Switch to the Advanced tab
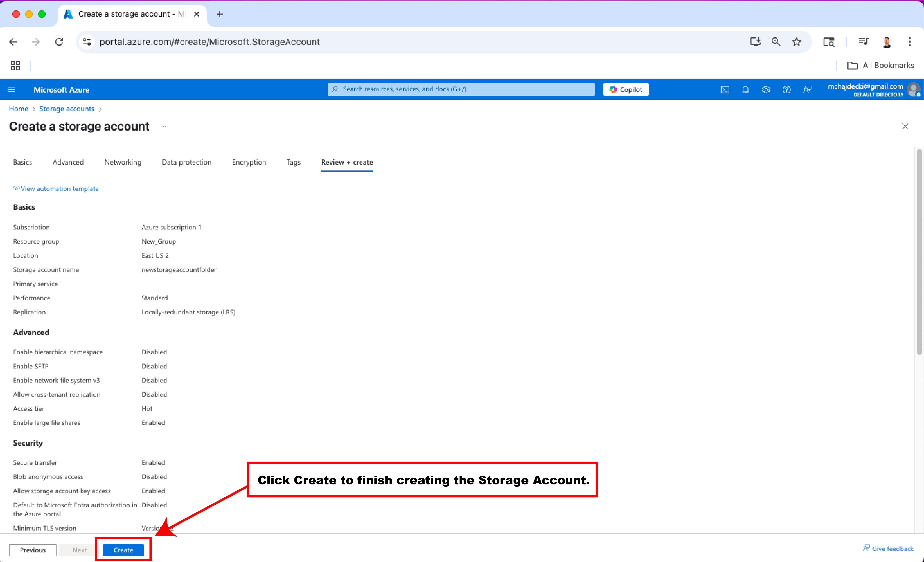 [x=68, y=162]
